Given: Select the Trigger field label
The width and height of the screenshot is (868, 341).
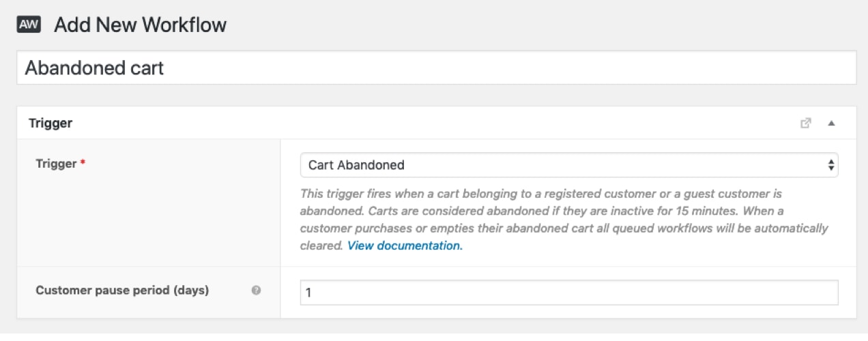Looking at the screenshot, I should click(x=56, y=164).
